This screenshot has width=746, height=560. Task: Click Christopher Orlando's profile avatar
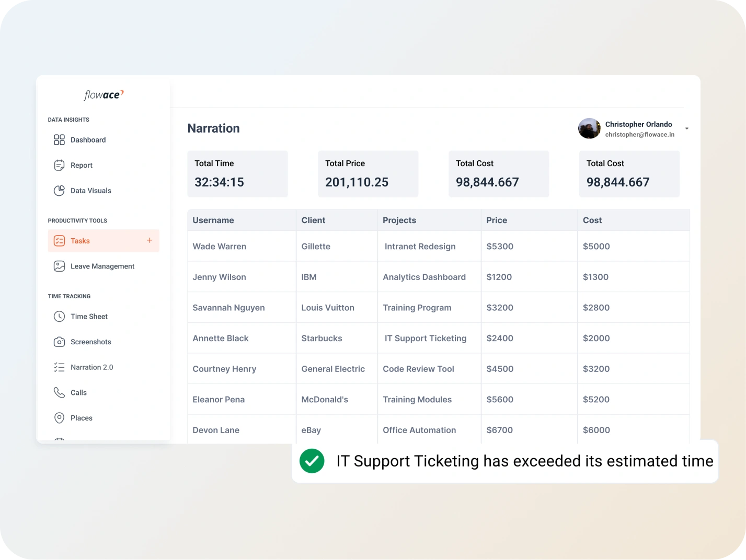[589, 129]
